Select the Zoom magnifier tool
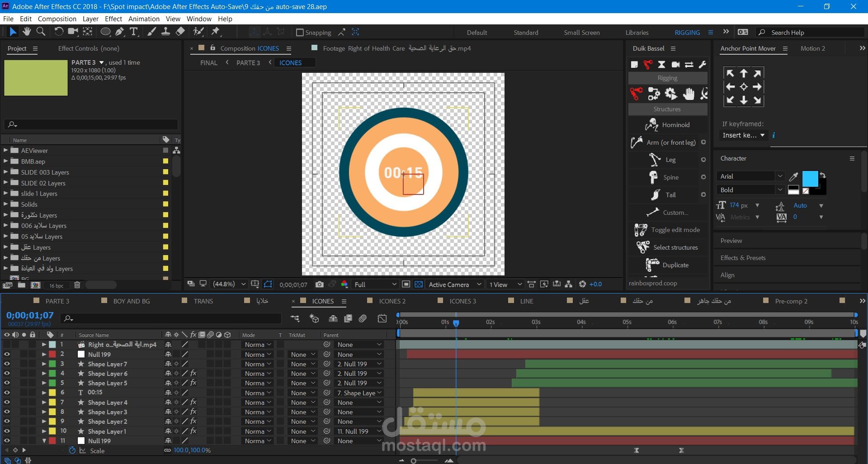The height and width of the screenshot is (464, 868). [41, 32]
